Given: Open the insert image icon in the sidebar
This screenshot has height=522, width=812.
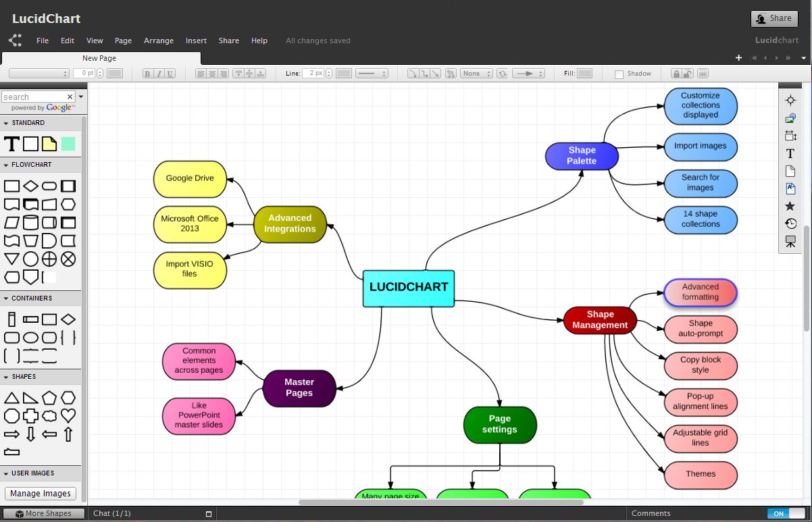Looking at the screenshot, I should pos(790,118).
